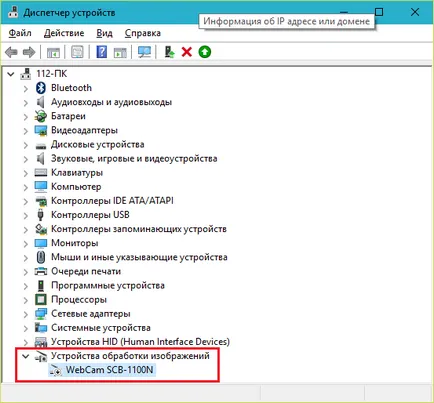434x403 pixels.
Task: Select the Видеоадаптеры label
Action: click(84, 130)
